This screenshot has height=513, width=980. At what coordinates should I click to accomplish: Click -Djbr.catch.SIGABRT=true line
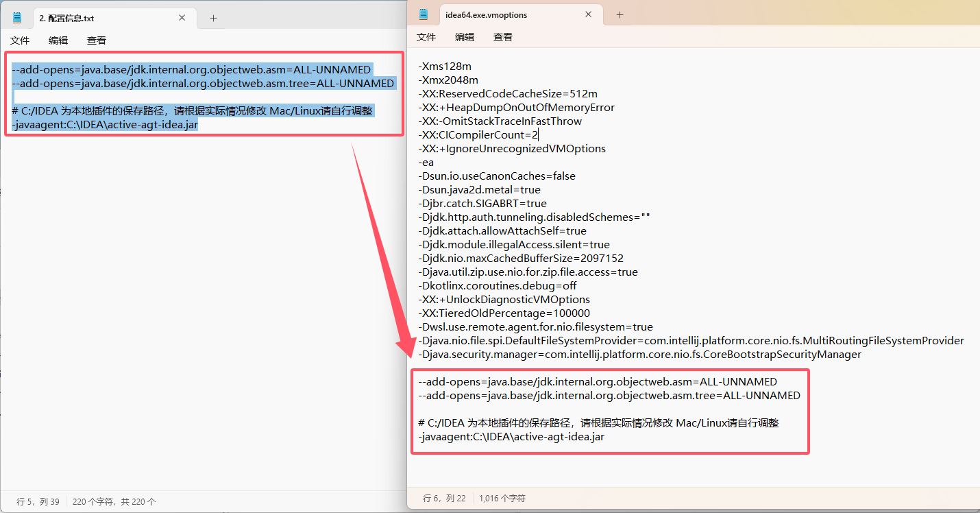(x=482, y=204)
